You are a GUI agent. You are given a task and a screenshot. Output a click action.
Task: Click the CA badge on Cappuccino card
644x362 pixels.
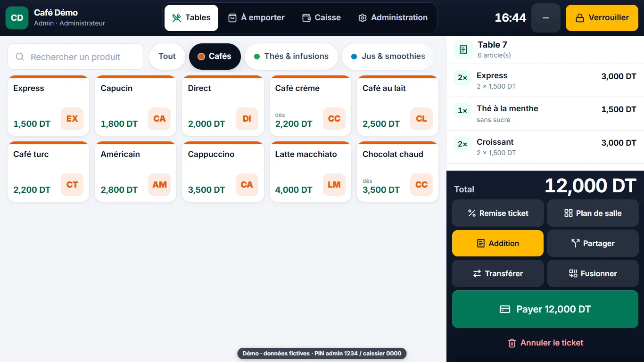(247, 185)
